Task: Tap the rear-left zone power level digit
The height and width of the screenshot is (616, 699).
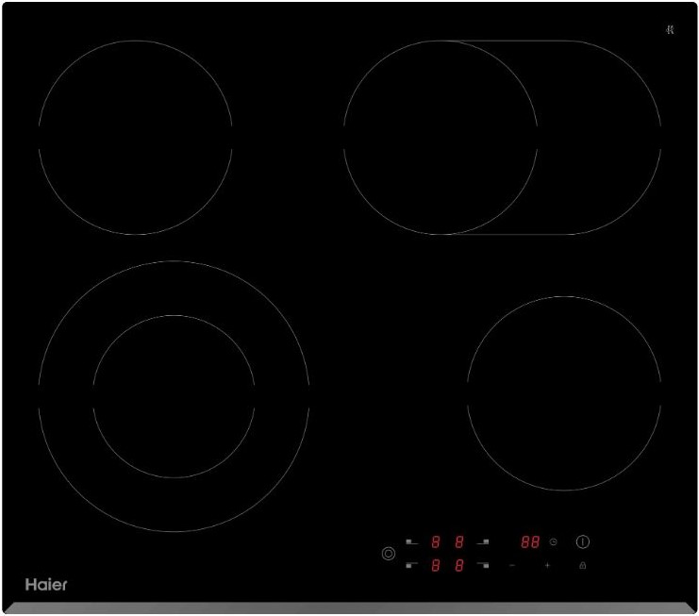Action: coord(436,541)
